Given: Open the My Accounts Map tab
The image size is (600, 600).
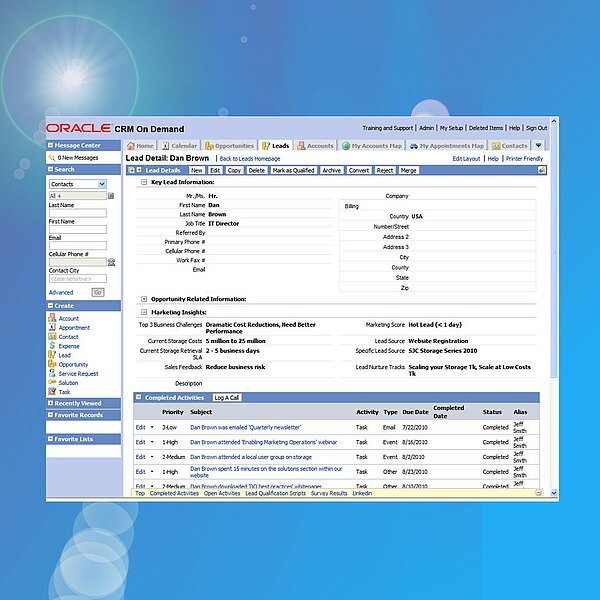Looking at the screenshot, I should (371, 146).
